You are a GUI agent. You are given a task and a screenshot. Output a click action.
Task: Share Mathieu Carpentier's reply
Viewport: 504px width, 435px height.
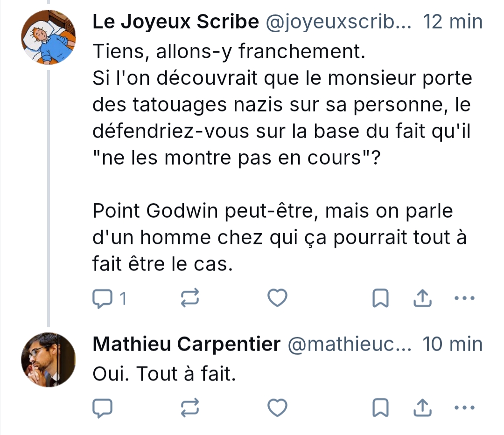click(422, 408)
